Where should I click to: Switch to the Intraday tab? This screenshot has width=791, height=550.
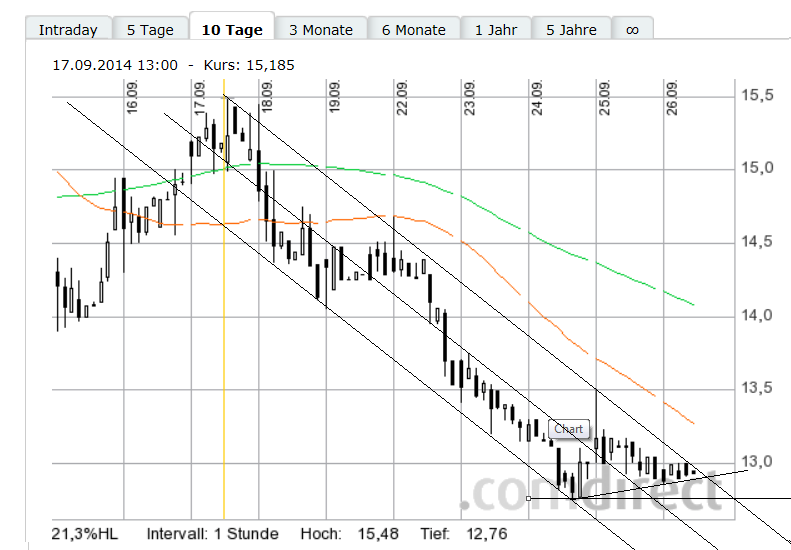[x=68, y=29]
